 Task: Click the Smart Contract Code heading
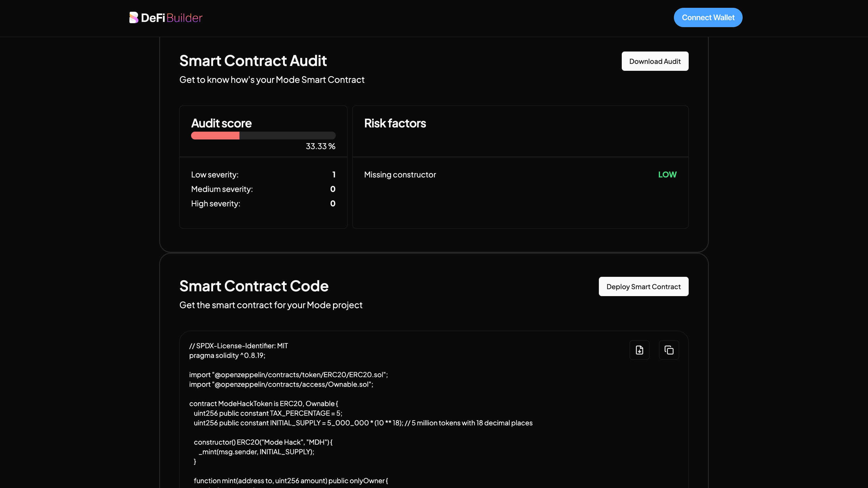click(x=254, y=286)
